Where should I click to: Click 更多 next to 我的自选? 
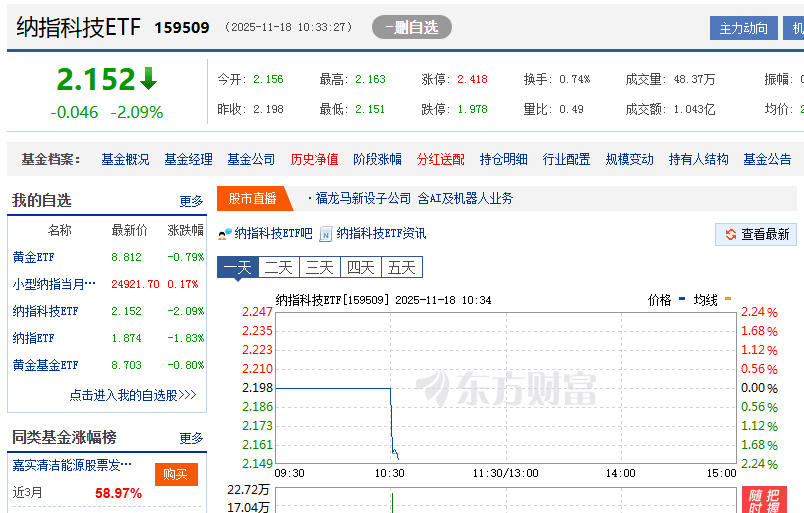click(x=191, y=201)
